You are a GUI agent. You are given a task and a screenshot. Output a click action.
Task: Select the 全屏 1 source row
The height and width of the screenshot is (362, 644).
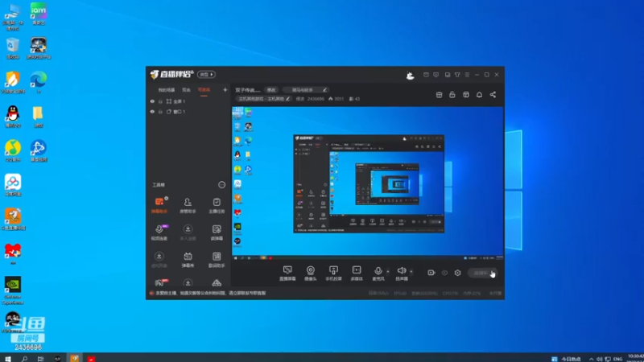coord(188,101)
